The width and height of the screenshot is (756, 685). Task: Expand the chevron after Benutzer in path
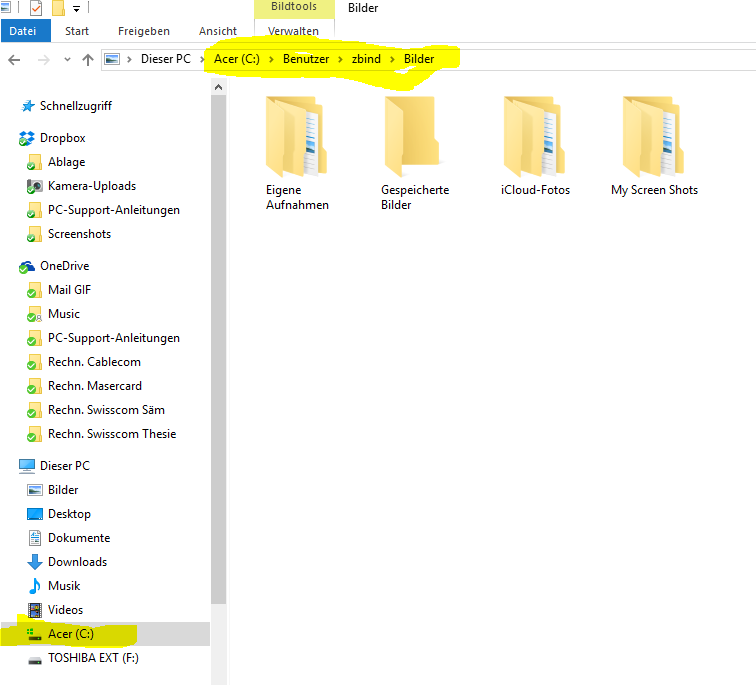[340, 59]
